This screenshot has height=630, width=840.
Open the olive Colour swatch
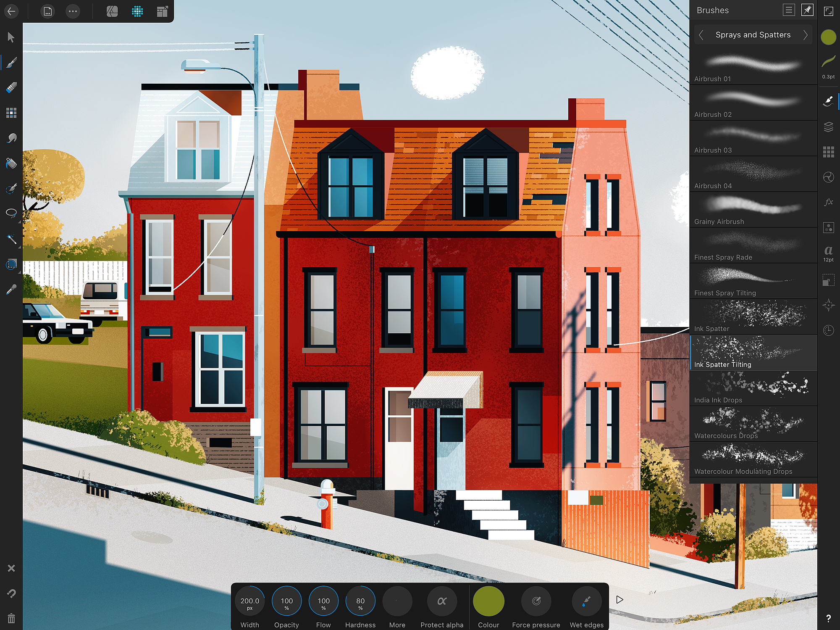488,601
